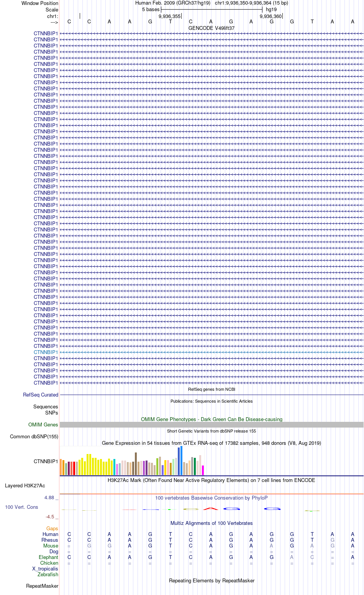Click the CTNNBIP1 label beside GTEx bar chart
Screen dimensions: 364x595
click(46, 461)
